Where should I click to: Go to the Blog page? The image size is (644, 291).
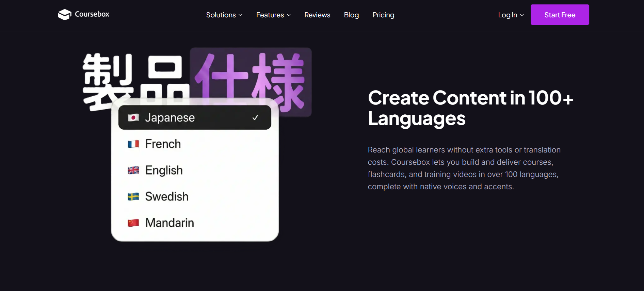coord(351,15)
